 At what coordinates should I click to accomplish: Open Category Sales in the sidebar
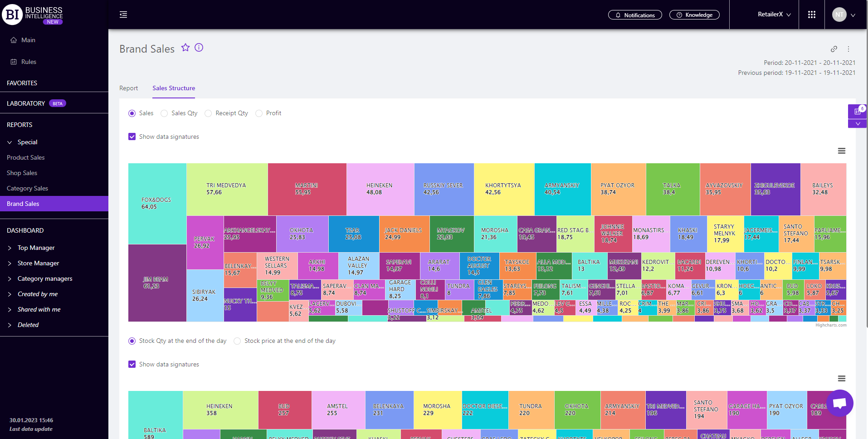coord(27,188)
